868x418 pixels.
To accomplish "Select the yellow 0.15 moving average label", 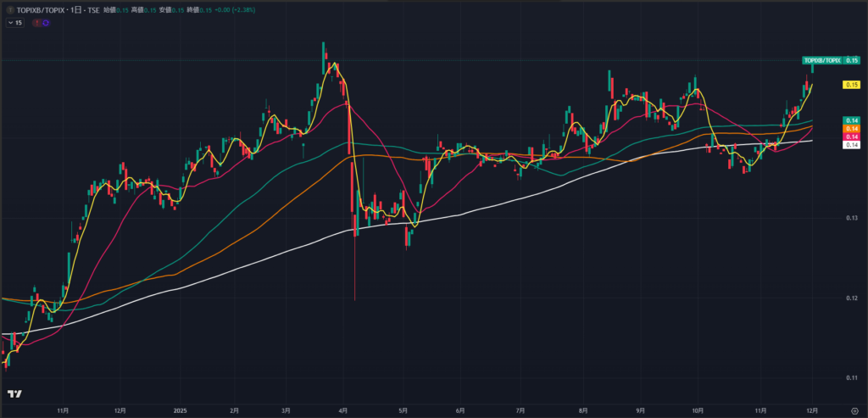I will [852, 85].
